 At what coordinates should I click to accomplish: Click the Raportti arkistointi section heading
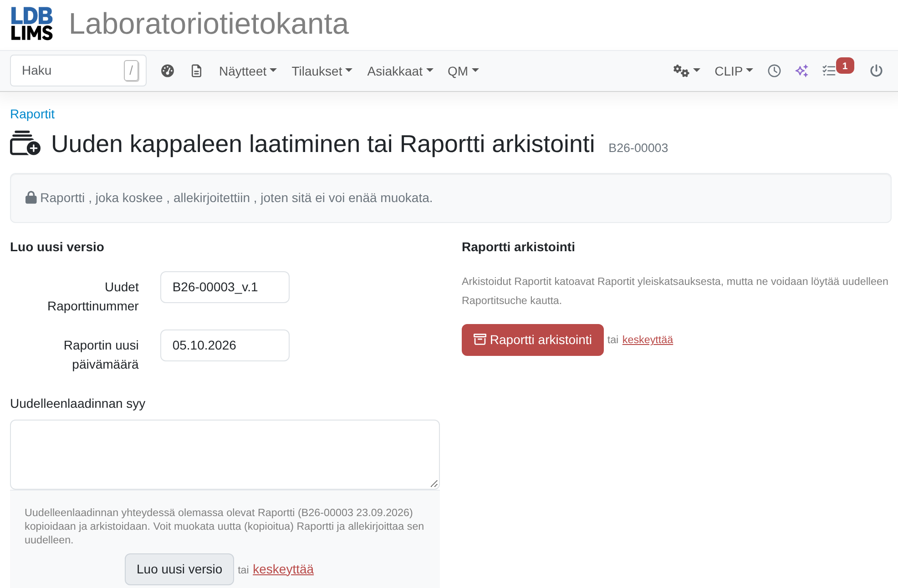(518, 247)
